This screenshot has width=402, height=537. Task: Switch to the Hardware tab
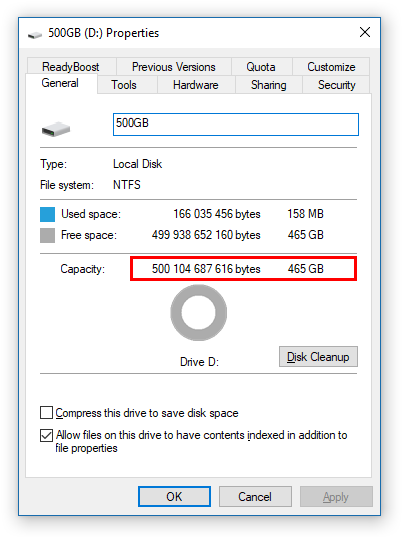click(x=196, y=85)
